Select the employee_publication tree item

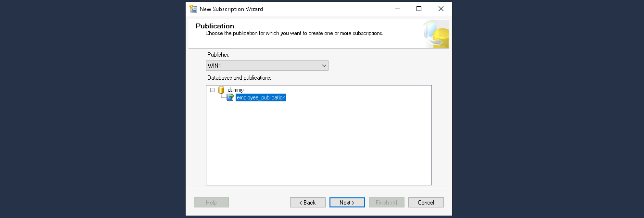(261, 97)
